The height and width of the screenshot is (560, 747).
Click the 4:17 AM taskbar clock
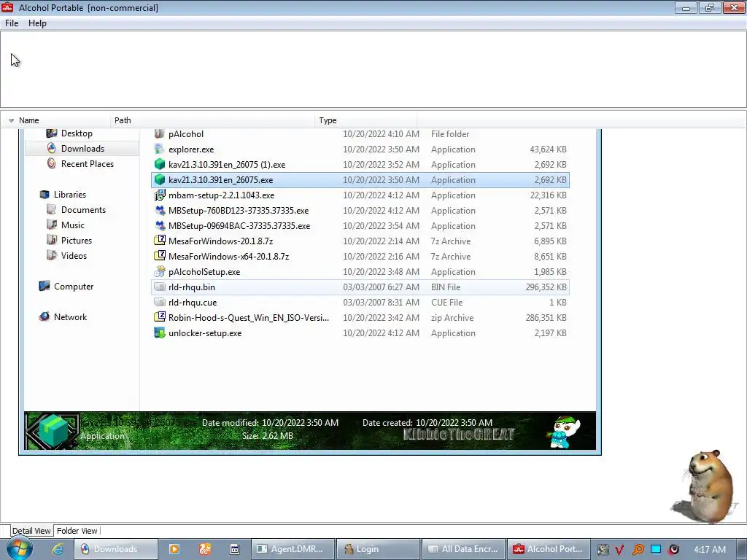tap(710, 550)
